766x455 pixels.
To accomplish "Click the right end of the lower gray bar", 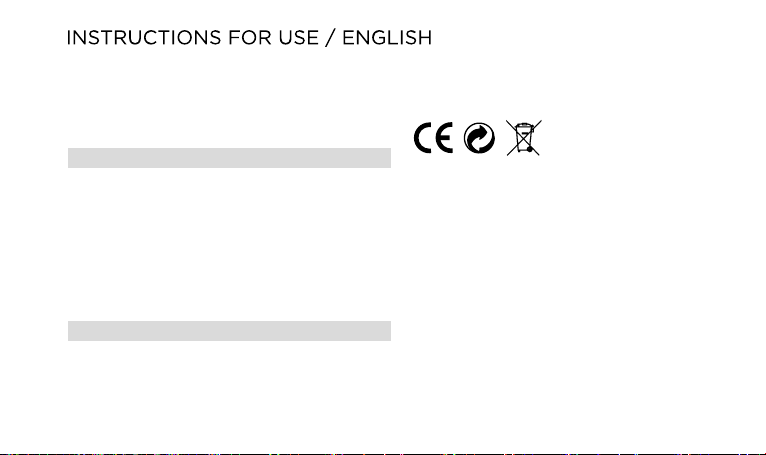I will click(x=388, y=331).
